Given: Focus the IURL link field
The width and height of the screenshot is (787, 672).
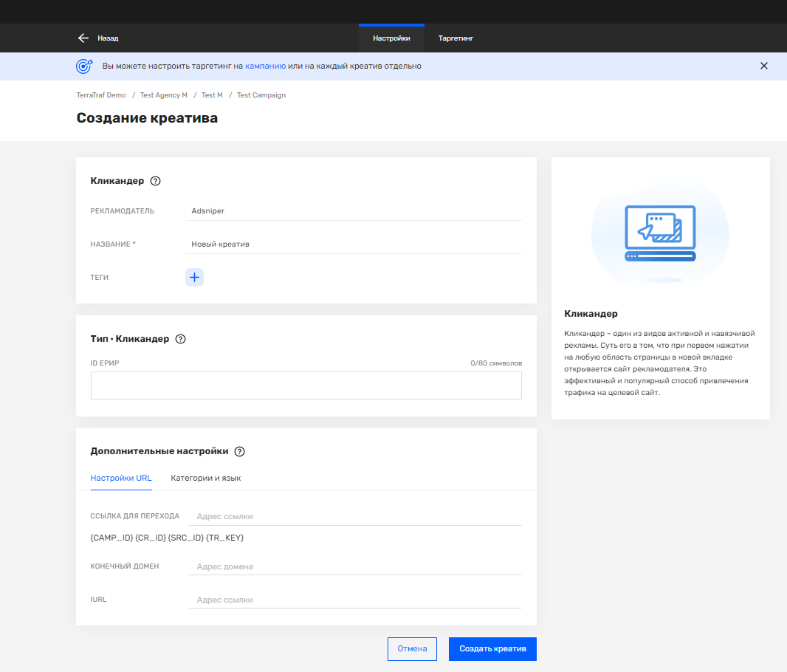Looking at the screenshot, I should 355,599.
